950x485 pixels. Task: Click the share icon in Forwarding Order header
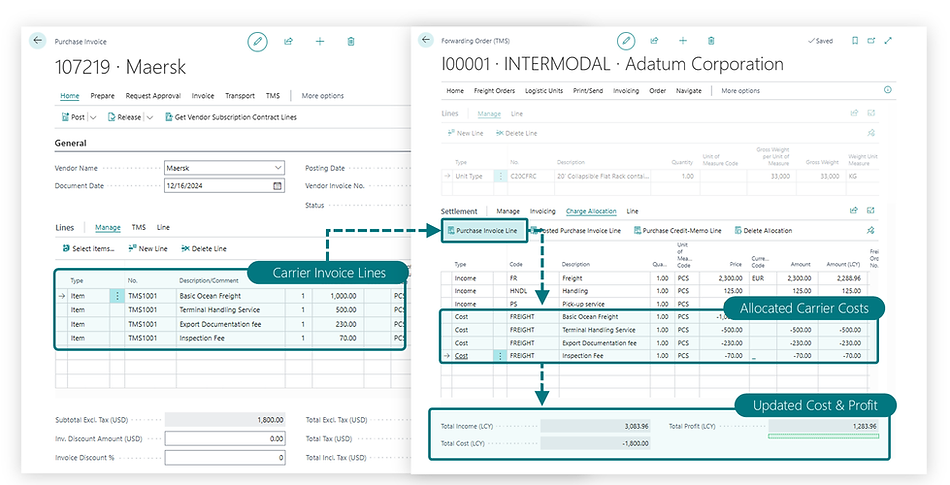click(654, 41)
